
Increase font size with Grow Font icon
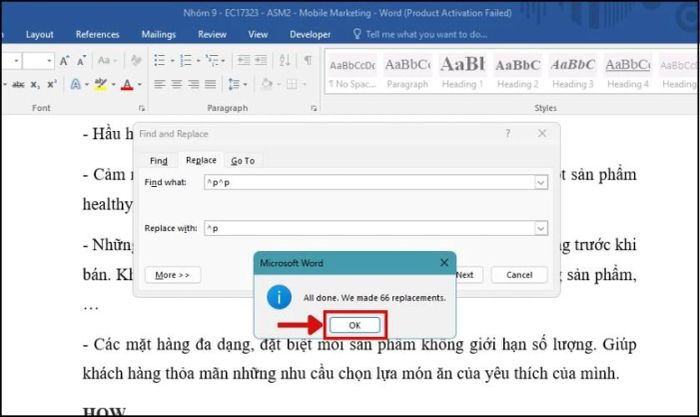point(64,60)
